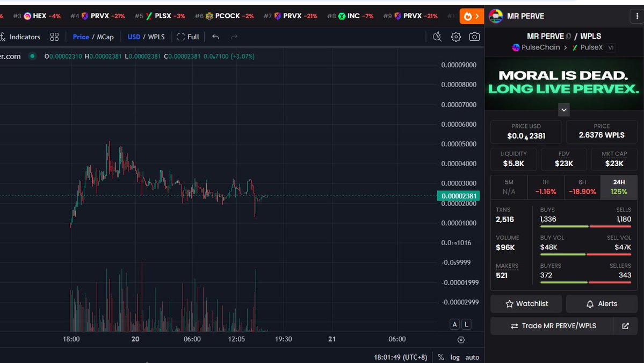Open the chart layout grid icon
The width and height of the screenshot is (644, 363).
pos(54,37)
